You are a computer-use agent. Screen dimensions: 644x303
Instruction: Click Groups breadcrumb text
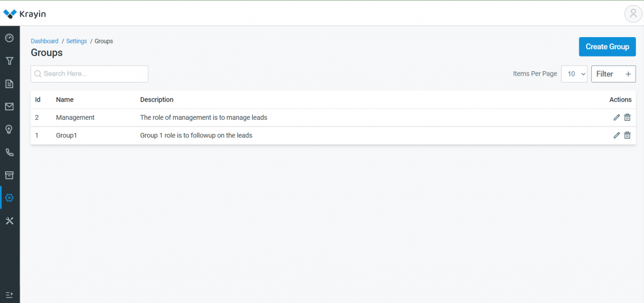click(x=104, y=41)
